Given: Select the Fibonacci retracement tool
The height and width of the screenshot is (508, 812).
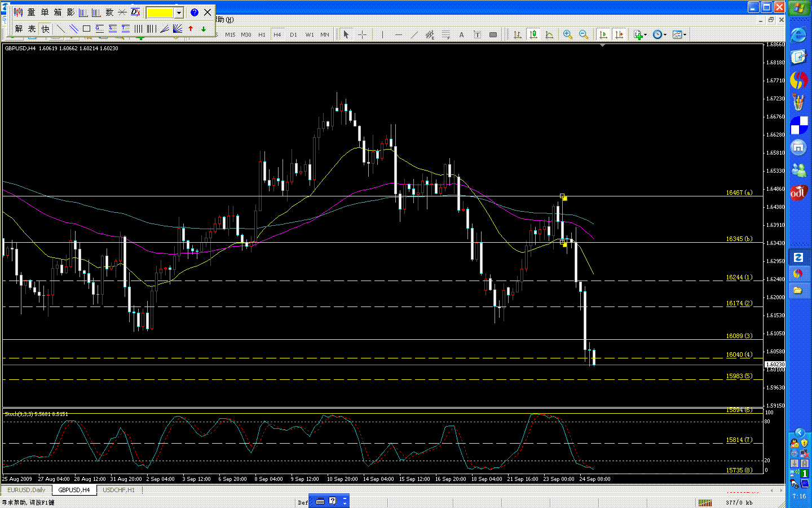Looking at the screenshot, I should pos(445,35).
